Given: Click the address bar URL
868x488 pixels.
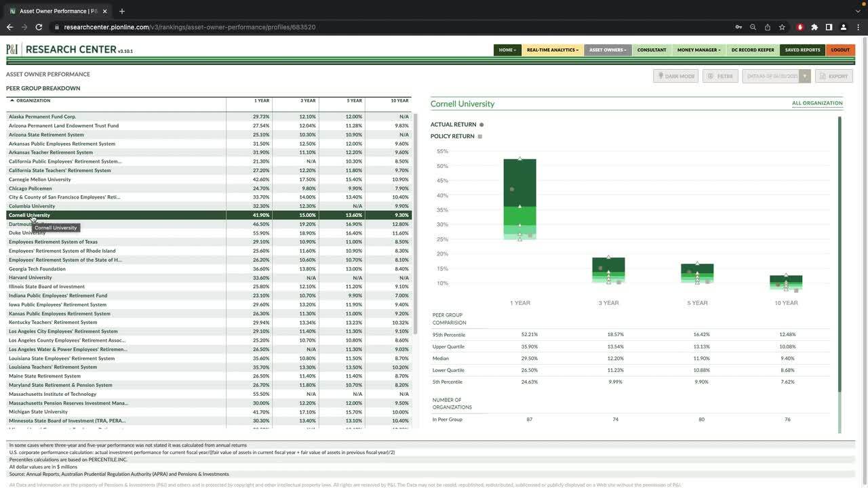Looking at the screenshot, I should [190, 27].
